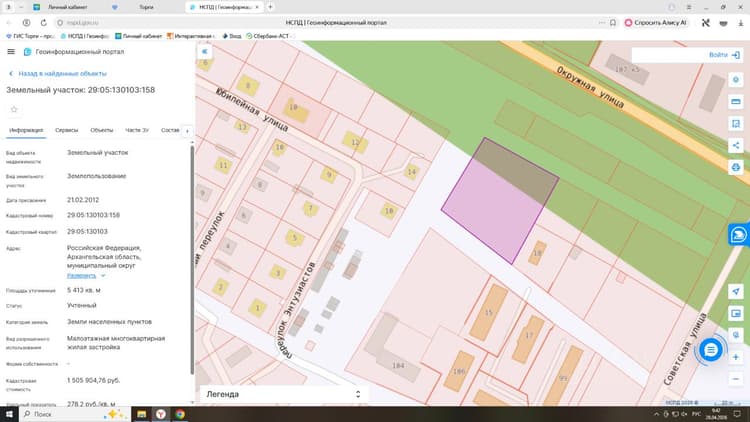Expand the address with Развернуть link
This screenshot has width=750, height=422.
click(x=86, y=276)
